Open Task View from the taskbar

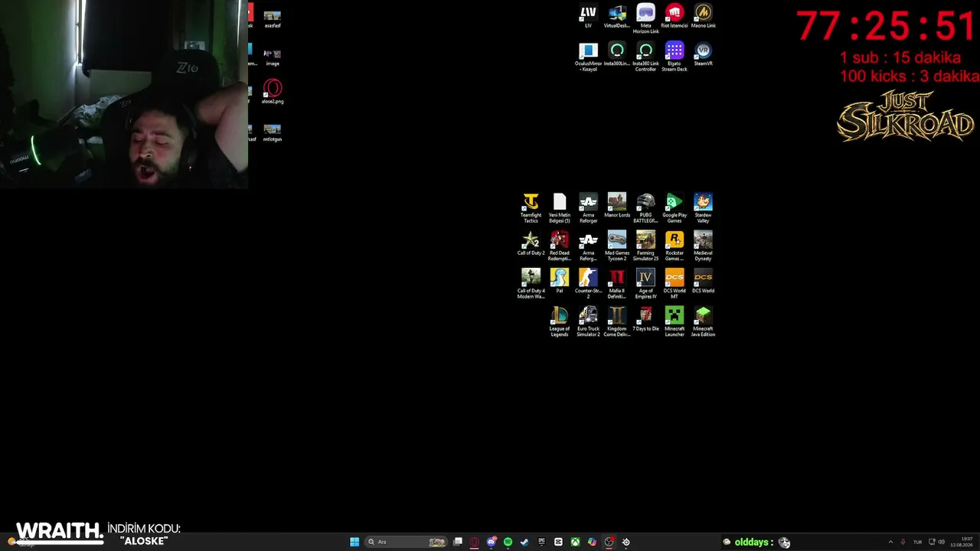pyautogui.click(x=458, y=542)
